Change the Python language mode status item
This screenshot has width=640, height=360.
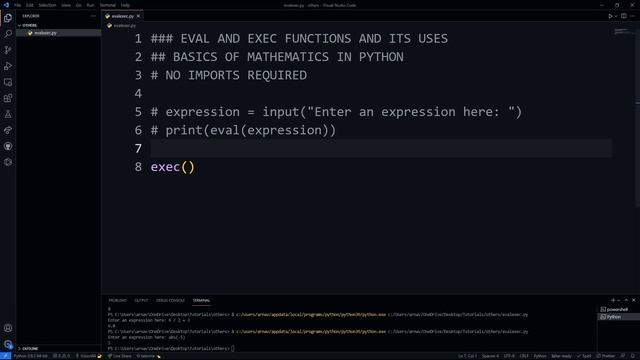540,356
